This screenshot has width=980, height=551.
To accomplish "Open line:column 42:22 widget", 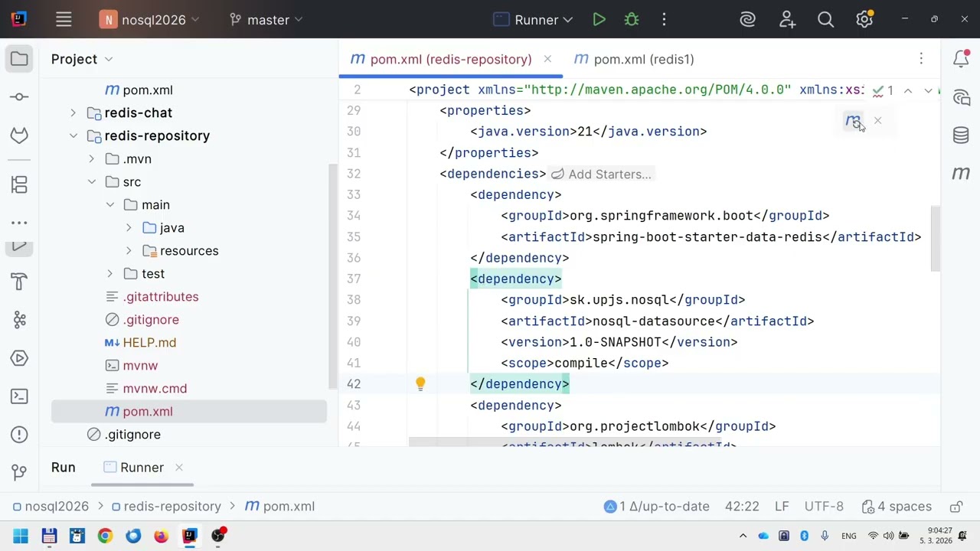I will 742,507.
